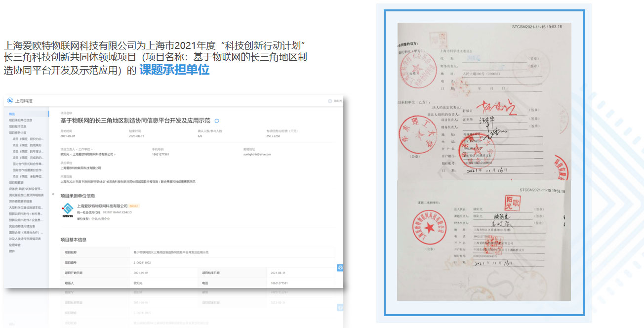This screenshot has height=328, width=644.
Task: Collapse the sidebar with the double-chevron icon
Action: tap(53, 194)
